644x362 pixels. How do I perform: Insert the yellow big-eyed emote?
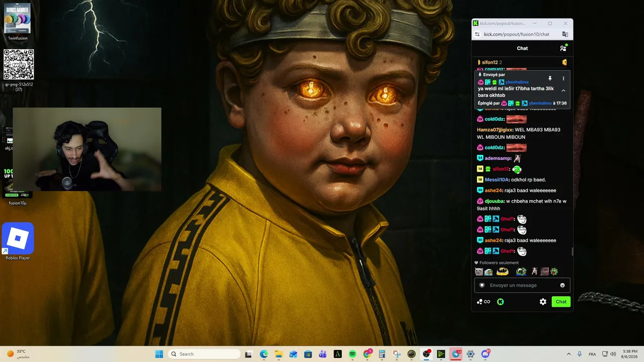pos(502,271)
